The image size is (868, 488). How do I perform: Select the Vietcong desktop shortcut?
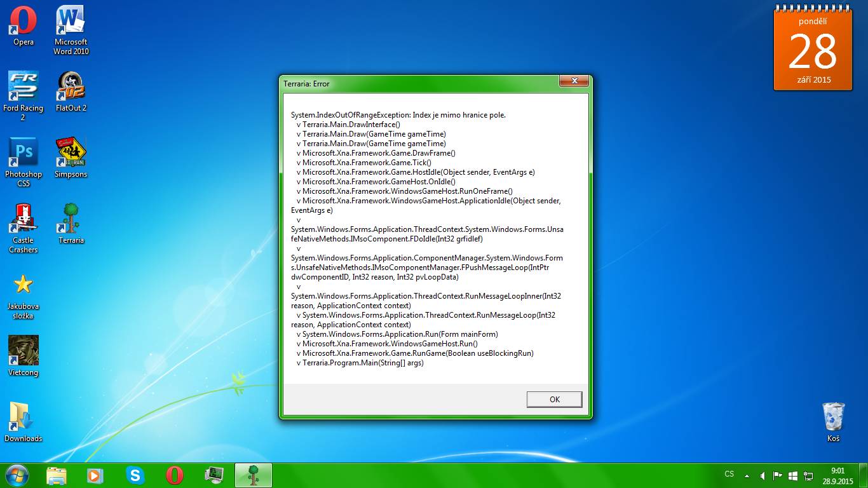(24, 356)
